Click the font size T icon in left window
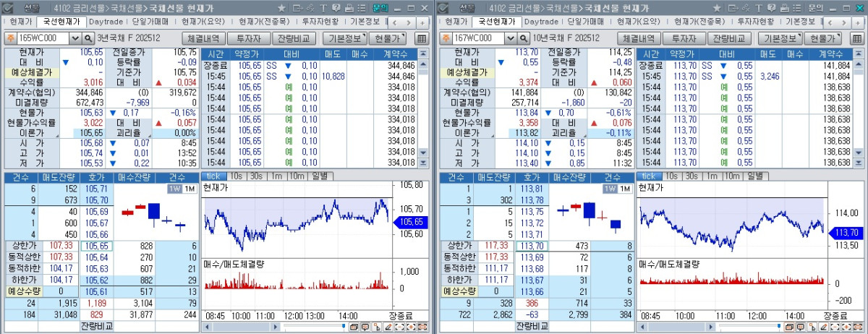The width and height of the screenshot is (868, 334). pyautogui.click(x=323, y=8)
